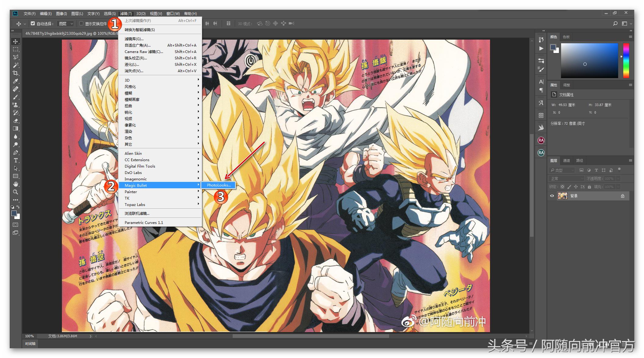644x358 pixels.
Task: Switch to the 通道 tab
Action: point(566,161)
